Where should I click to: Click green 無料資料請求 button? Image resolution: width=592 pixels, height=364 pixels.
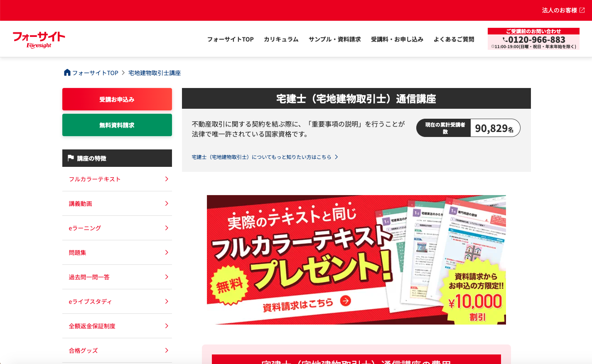[x=117, y=125]
